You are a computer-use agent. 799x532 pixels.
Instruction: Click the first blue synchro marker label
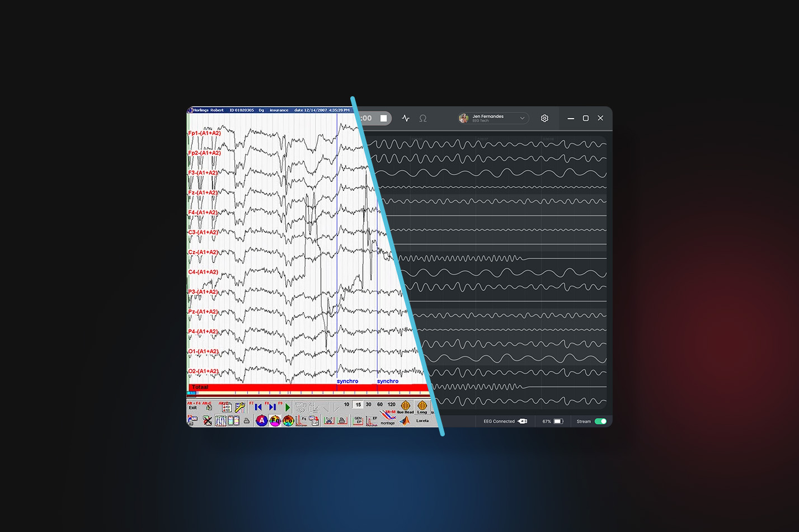[x=347, y=381]
